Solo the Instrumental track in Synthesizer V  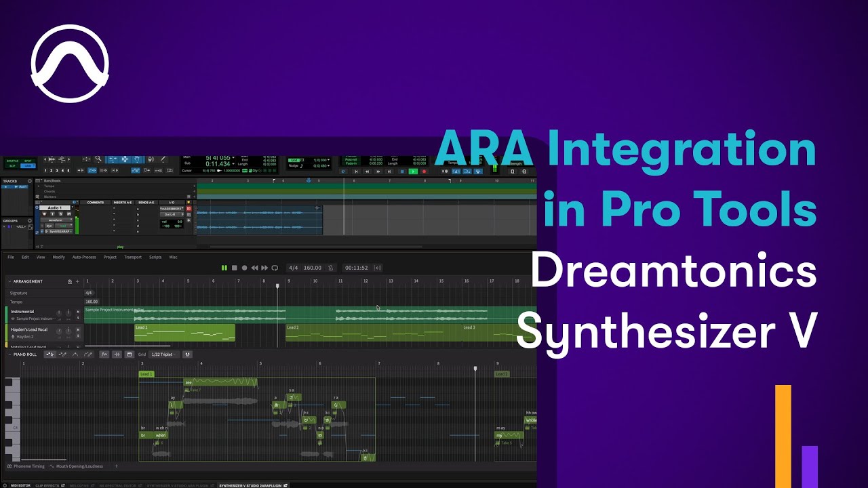(x=78, y=318)
